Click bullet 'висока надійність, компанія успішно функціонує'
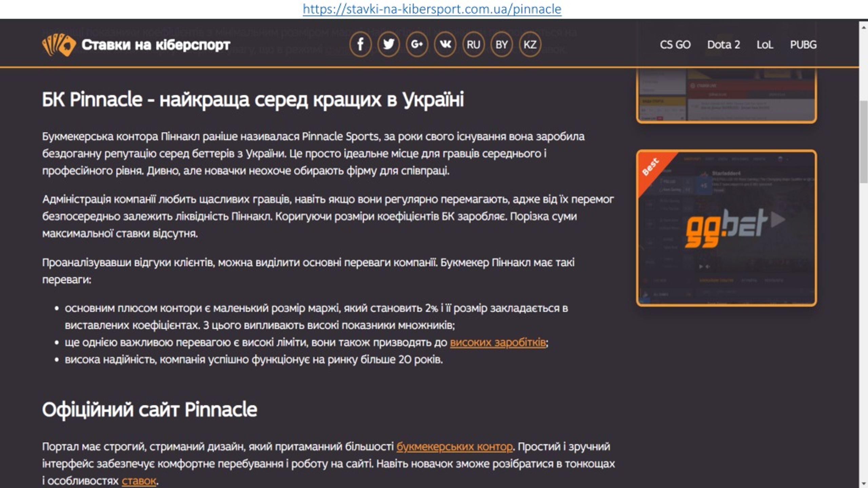Image resolution: width=868 pixels, height=488 pixels. point(254,360)
